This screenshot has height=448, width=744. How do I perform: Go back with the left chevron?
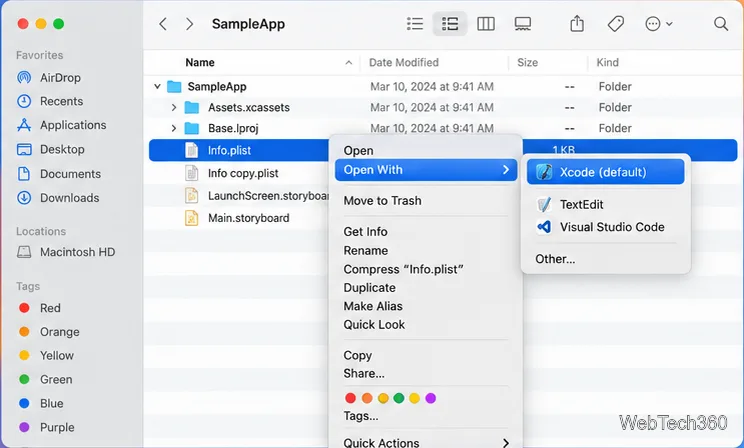(x=163, y=24)
